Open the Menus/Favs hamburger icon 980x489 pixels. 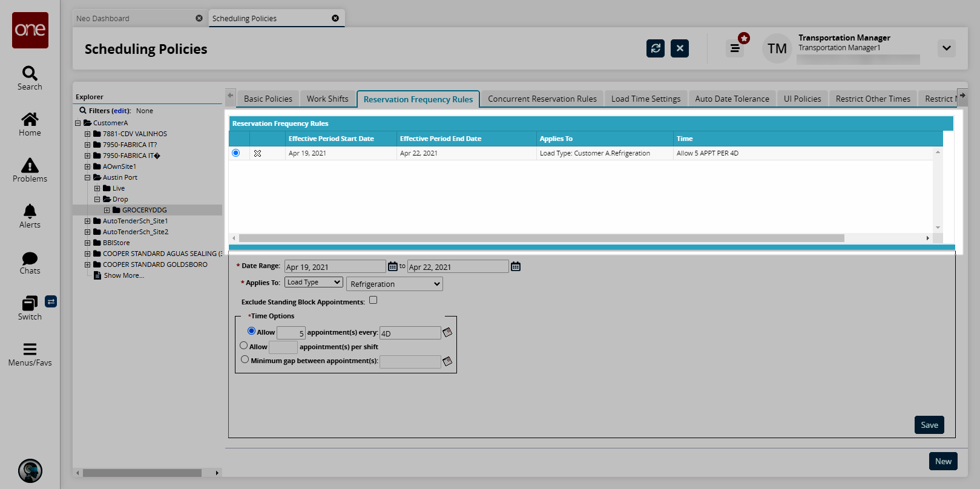click(30, 349)
